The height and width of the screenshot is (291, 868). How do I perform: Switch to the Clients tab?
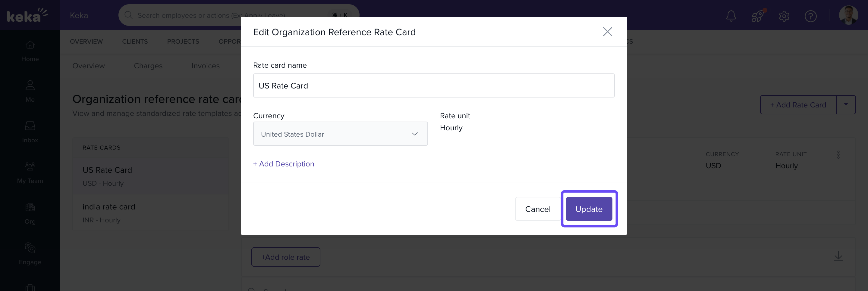click(135, 42)
